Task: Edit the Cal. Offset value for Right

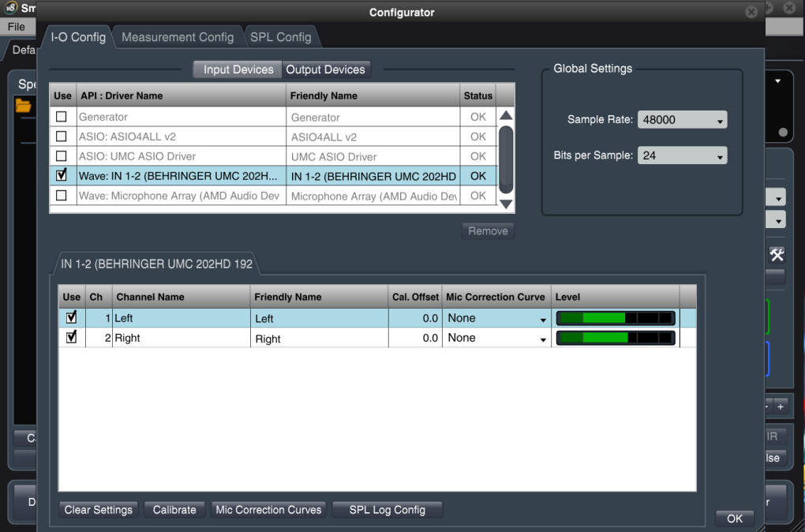Action: pos(415,338)
